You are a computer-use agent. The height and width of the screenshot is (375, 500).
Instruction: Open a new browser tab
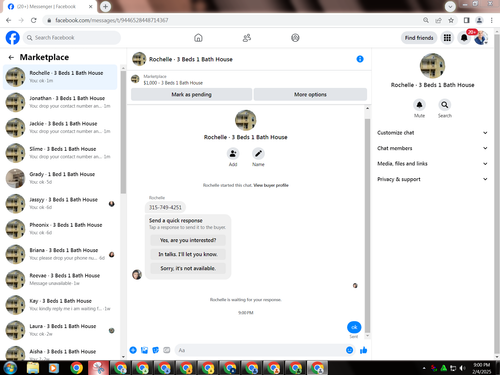[x=105, y=6]
